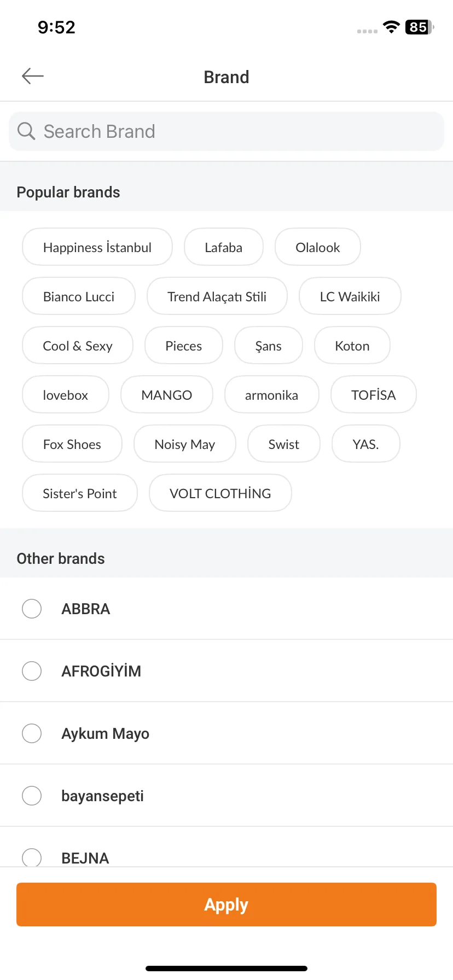This screenshot has width=453, height=980.
Task: Choose the LC Waikiki brand chip
Action: coord(350,296)
